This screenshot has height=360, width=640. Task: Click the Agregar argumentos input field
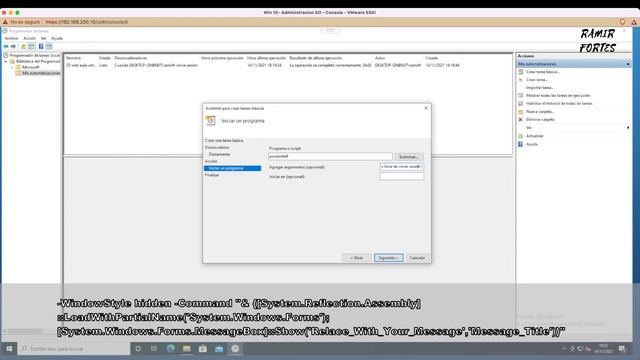click(402, 167)
